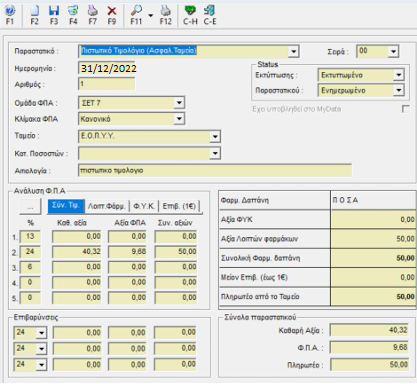417x384 pixels.
Task: Click row 1 percentage field 13
Action: [x=30, y=236]
